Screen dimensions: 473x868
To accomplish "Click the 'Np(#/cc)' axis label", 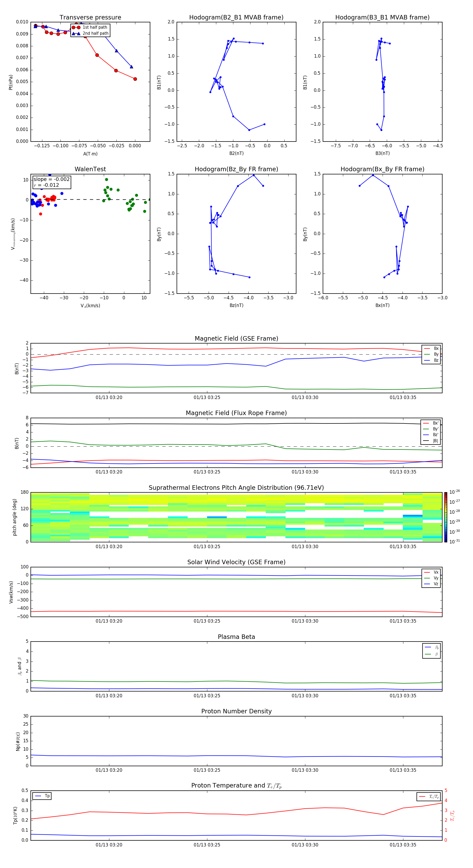I will point(18,741).
